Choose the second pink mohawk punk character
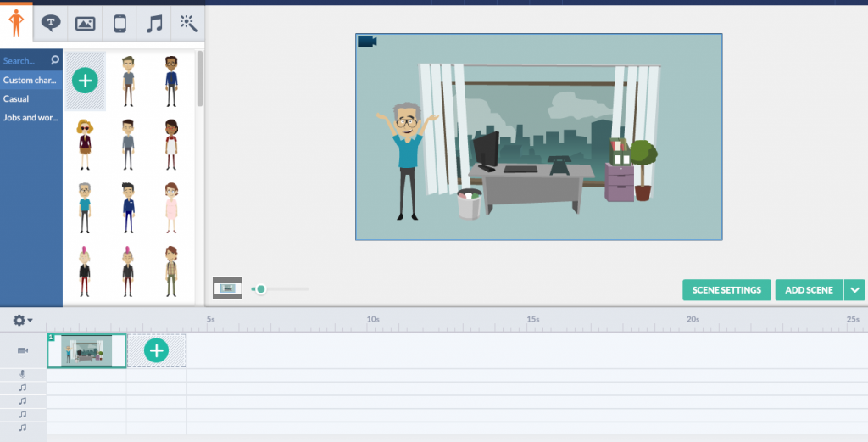The height and width of the screenshot is (442, 868). [x=129, y=271]
